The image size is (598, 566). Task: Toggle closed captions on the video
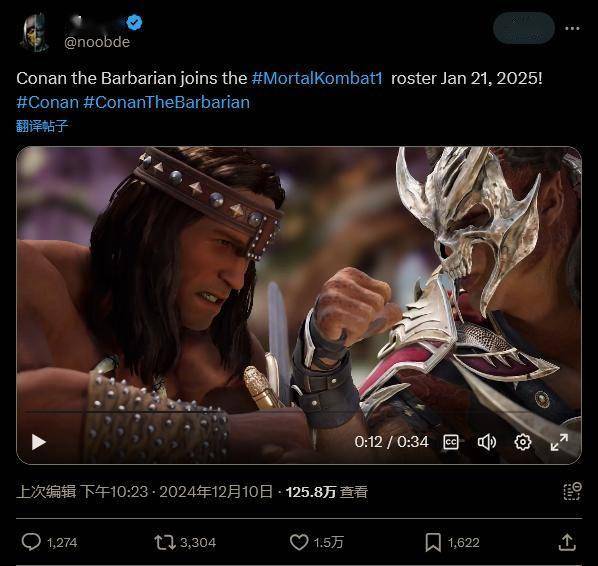[x=451, y=442]
